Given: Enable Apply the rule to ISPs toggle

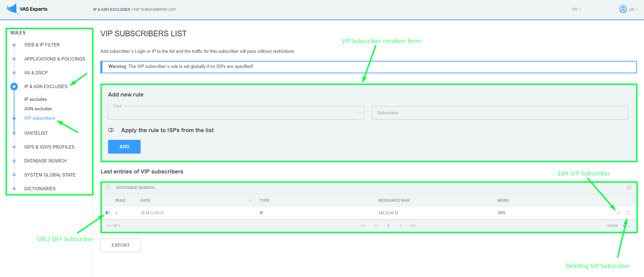Looking at the screenshot, I should coord(111,130).
